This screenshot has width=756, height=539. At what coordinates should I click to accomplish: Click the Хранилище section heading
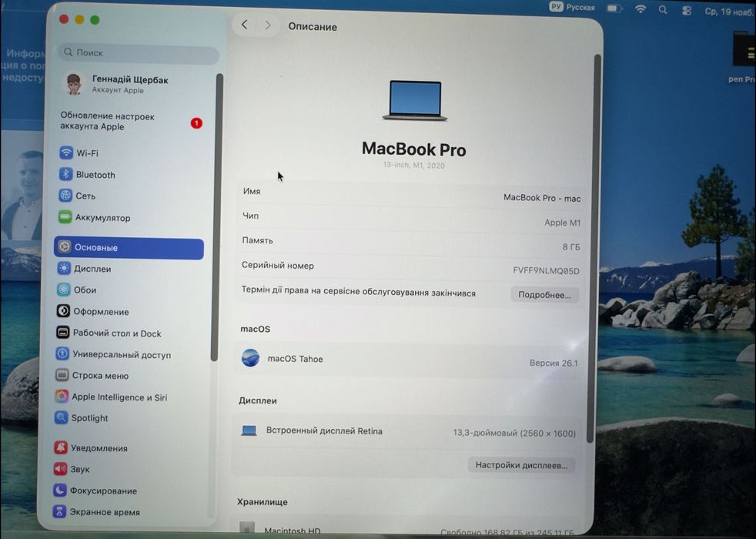pyautogui.click(x=262, y=501)
